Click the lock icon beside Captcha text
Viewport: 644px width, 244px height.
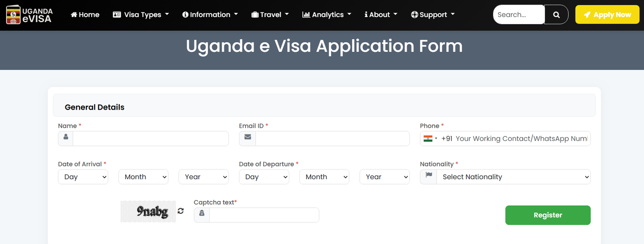(x=202, y=215)
